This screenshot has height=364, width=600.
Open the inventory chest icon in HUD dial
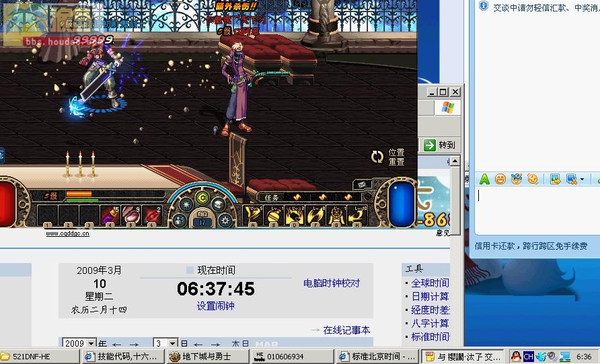click(219, 205)
